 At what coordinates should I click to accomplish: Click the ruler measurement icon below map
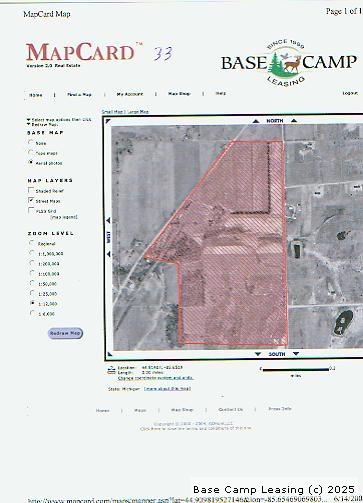(111, 370)
